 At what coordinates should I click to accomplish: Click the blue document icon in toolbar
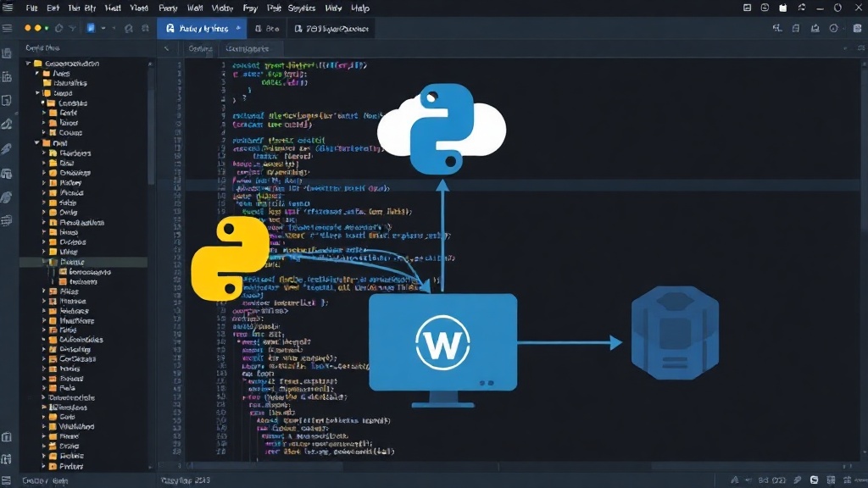91,28
